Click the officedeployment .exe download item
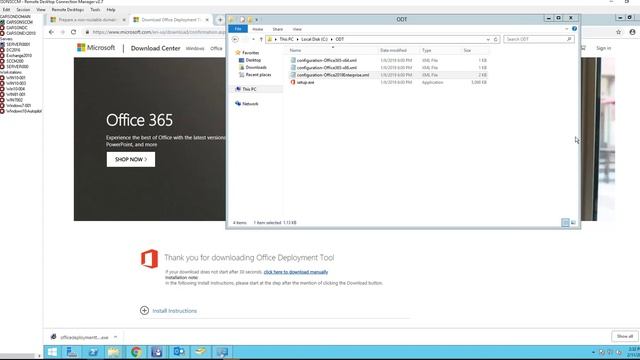Screen dimensions: 640x360 (x=84, y=337)
